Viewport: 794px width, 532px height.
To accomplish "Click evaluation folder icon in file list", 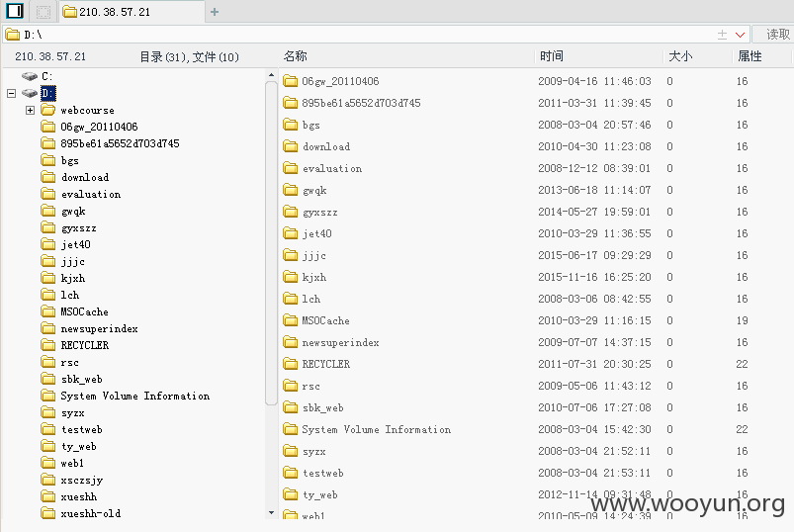I will 290,168.
